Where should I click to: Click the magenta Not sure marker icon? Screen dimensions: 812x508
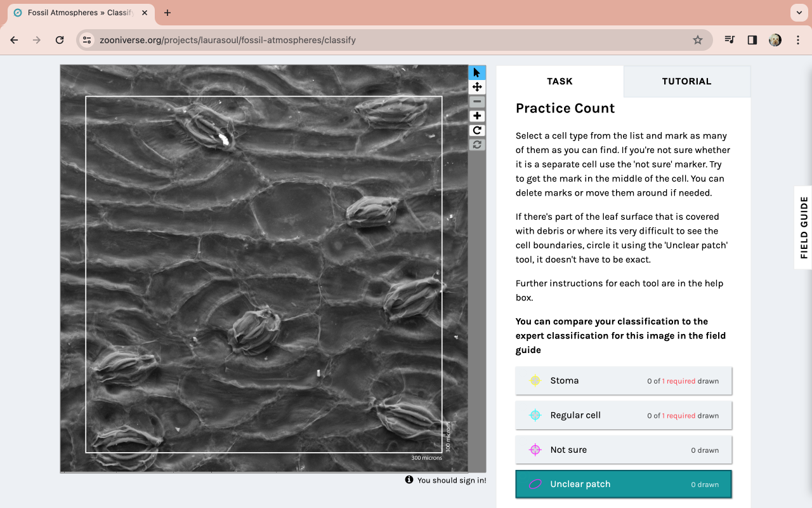[535, 450]
